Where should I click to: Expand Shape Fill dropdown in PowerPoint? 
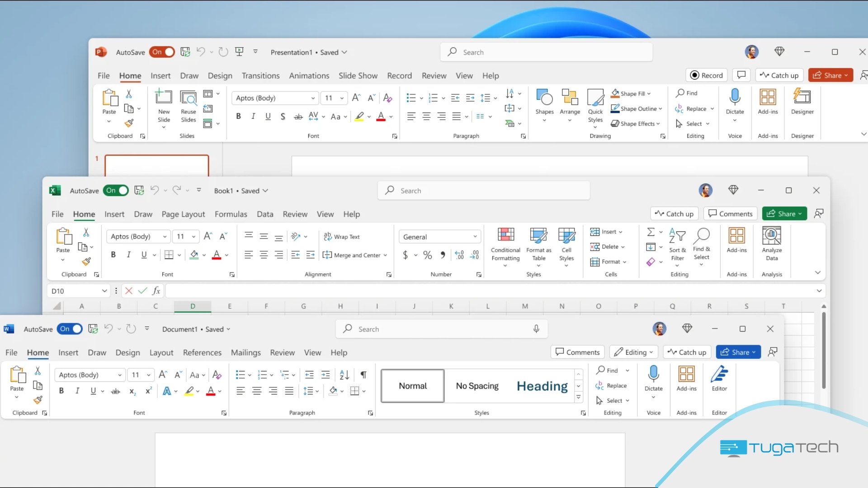coord(649,94)
